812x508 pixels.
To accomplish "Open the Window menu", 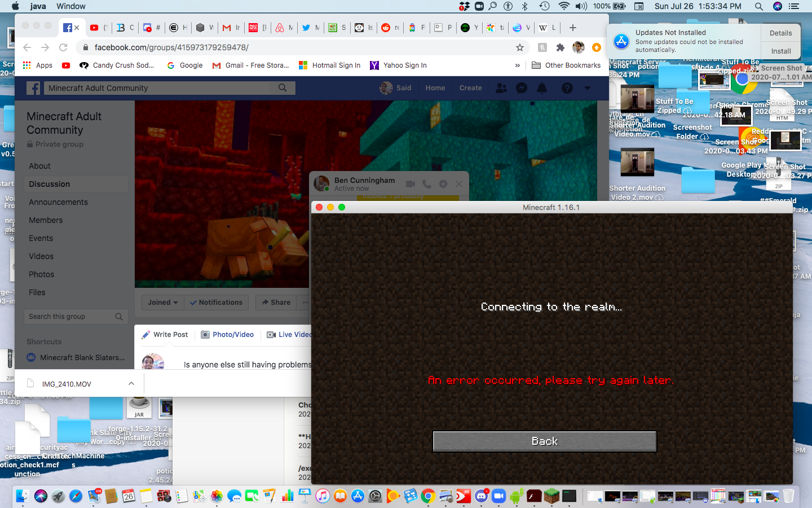I will (x=71, y=6).
